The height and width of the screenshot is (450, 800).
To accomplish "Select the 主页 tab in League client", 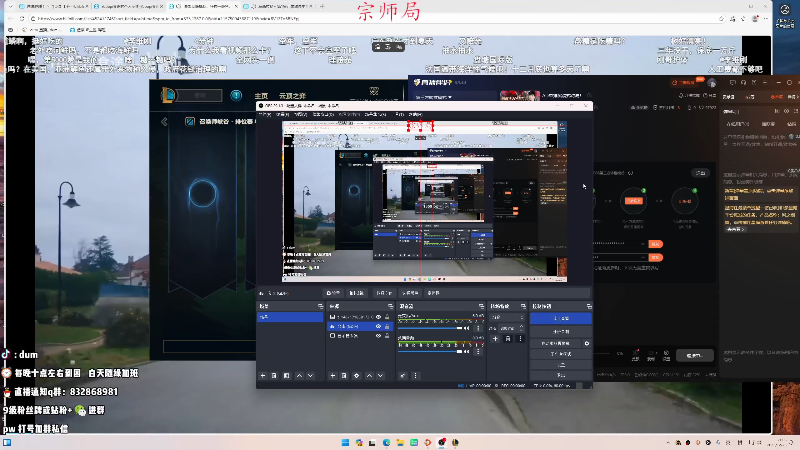I will click(261, 96).
